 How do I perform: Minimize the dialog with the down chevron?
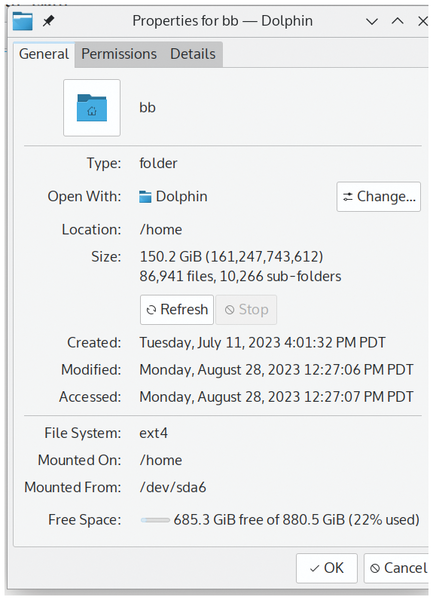(372, 21)
